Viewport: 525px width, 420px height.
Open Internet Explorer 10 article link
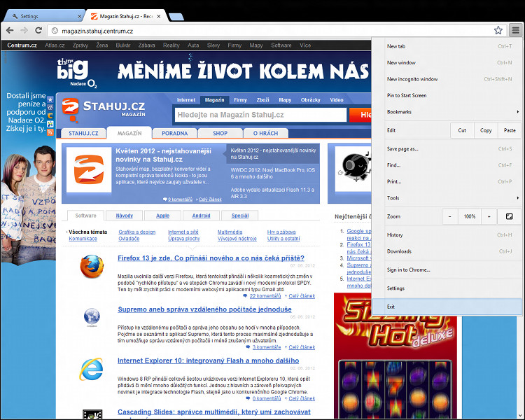(209, 360)
